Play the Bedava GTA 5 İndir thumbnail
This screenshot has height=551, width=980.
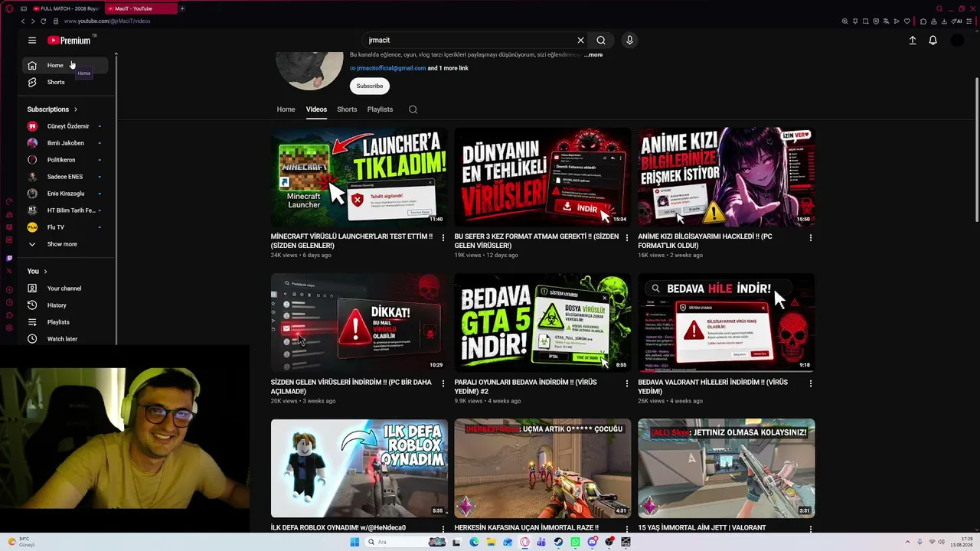[x=543, y=322]
